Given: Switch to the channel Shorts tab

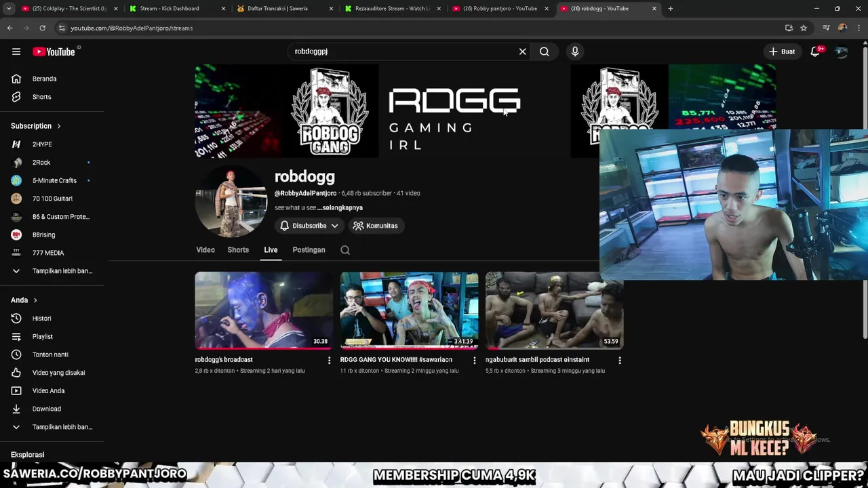Looking at the screenshot, I should point(238,250).
